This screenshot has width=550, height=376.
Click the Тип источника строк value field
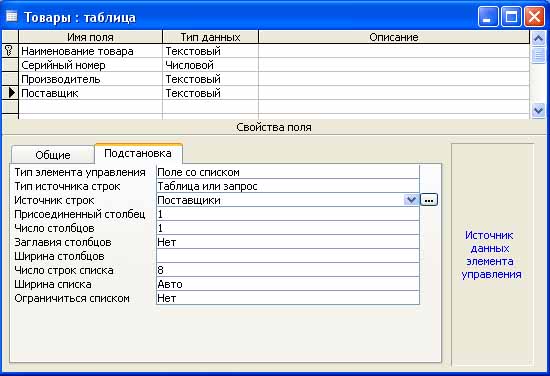click(x=288, y=186)
